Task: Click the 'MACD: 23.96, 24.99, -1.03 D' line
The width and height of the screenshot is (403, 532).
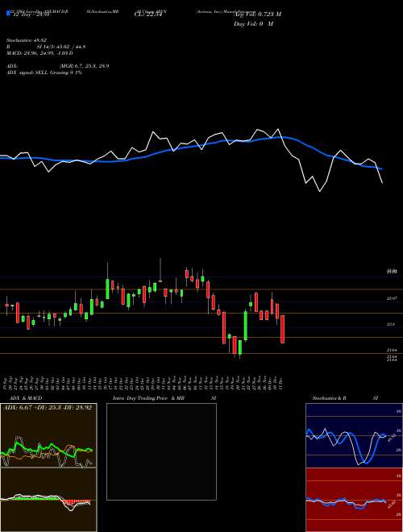Action: click(x=40, y=53)
